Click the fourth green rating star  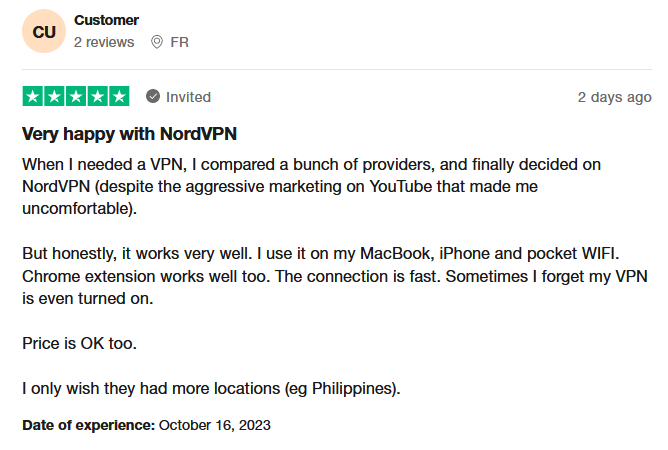[x=98, y=96]
